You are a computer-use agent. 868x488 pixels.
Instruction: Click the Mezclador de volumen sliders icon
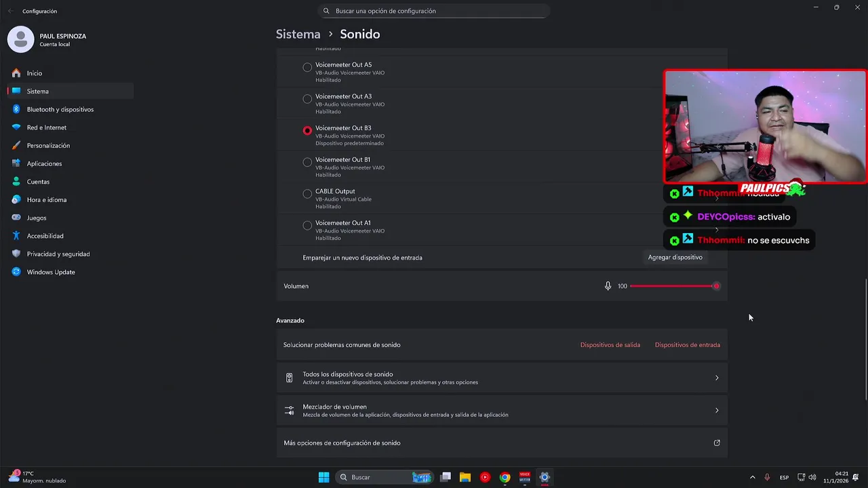[290, 410]
